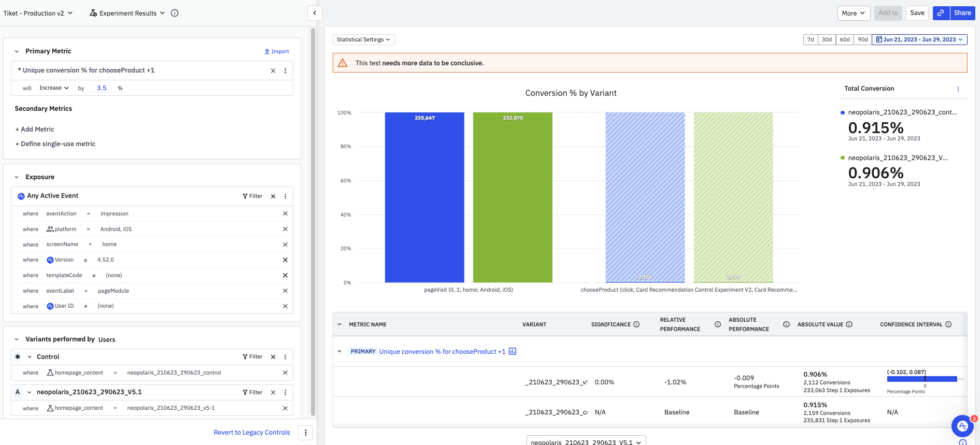This screenshot has width=980, height=445.
Task: Open Filter for Control variant
Action: [x=252, y=357]
